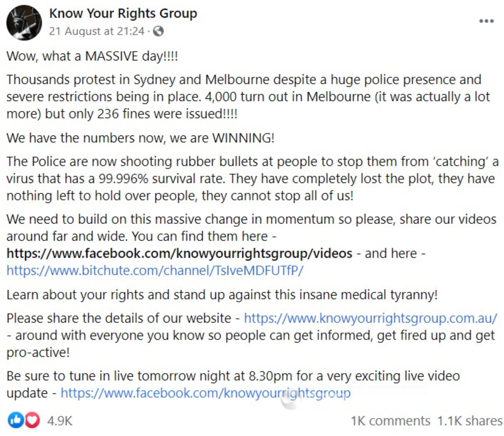
Task: View the 1.1K shares list
Action: coord(470,420)
